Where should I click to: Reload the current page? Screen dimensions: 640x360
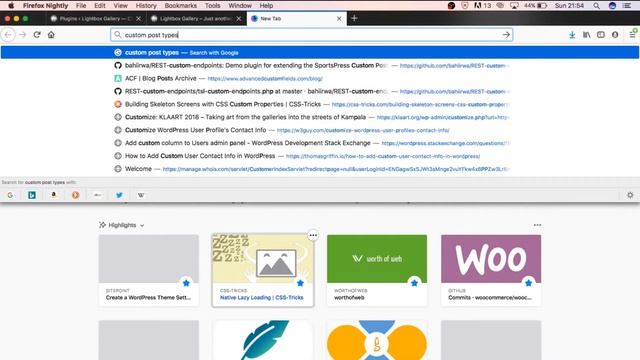coord(37,35)
